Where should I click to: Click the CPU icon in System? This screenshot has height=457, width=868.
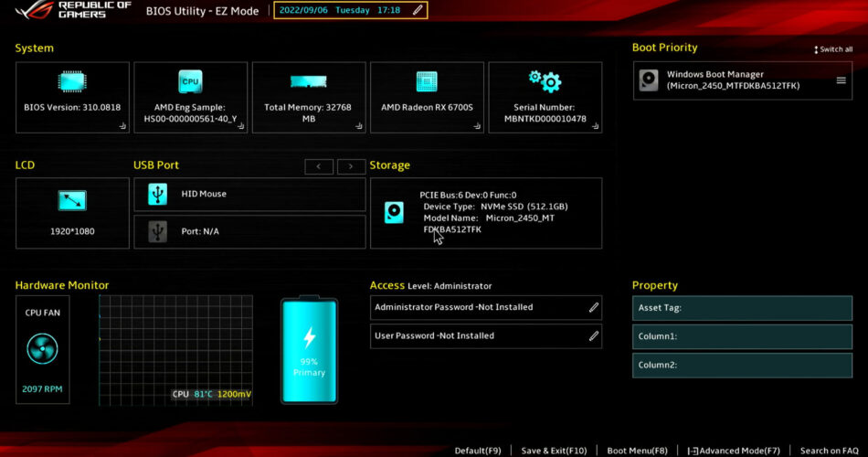click(190, 81)
